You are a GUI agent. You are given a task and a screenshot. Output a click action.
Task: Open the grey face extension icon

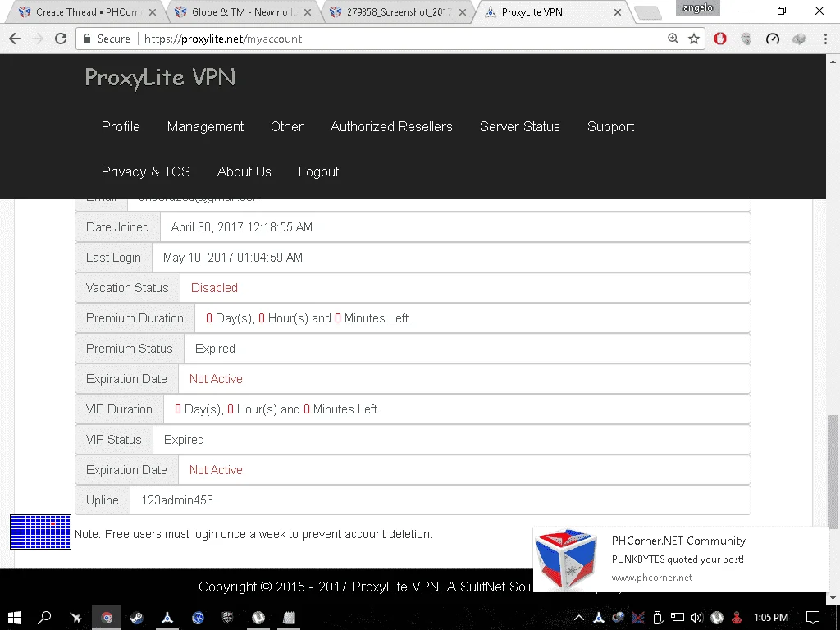click(746, 39)
